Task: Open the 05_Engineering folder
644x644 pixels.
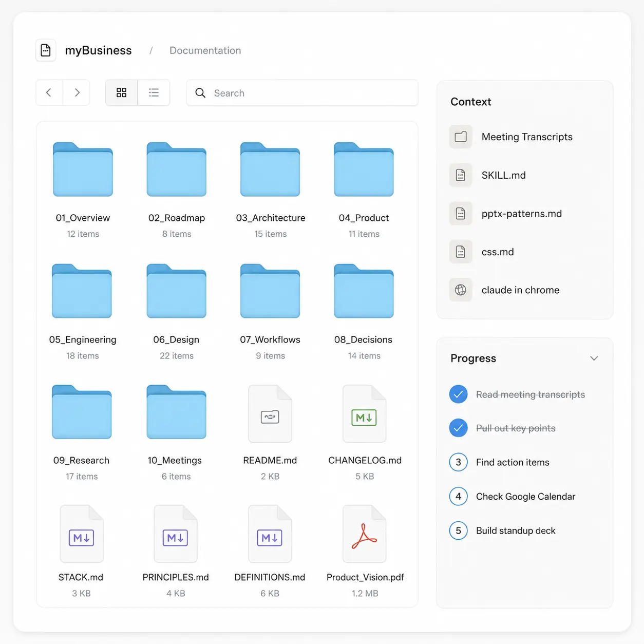Action: pos(82,291)
